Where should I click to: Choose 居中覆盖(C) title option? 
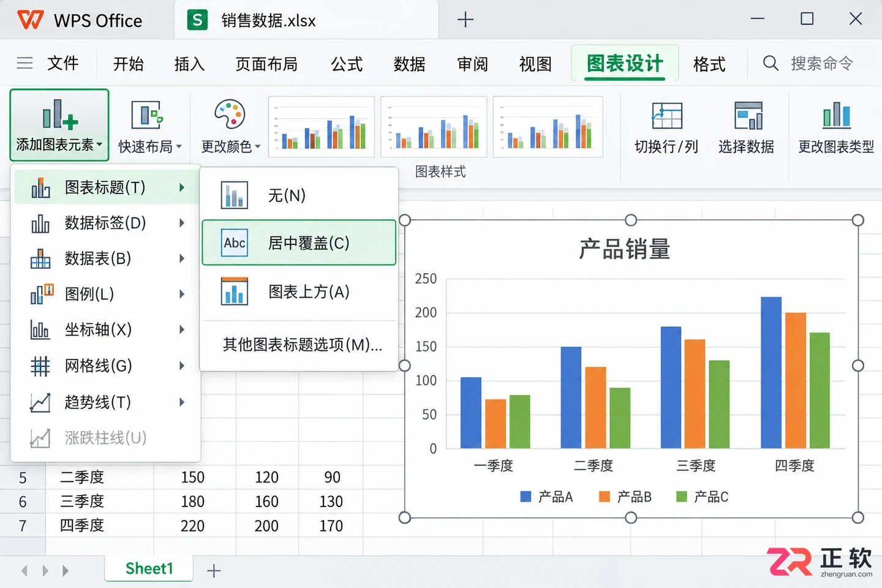299,243
